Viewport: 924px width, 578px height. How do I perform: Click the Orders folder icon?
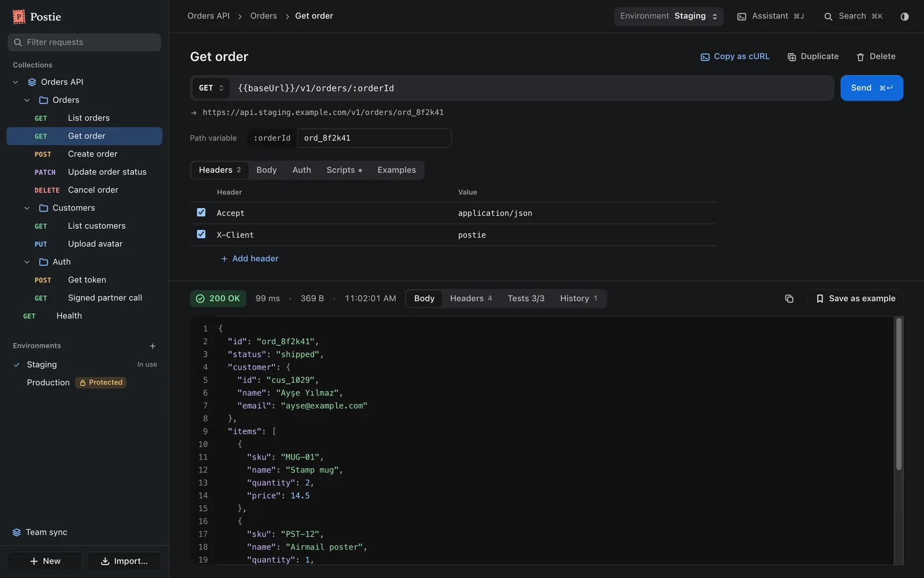click(43, 100)
